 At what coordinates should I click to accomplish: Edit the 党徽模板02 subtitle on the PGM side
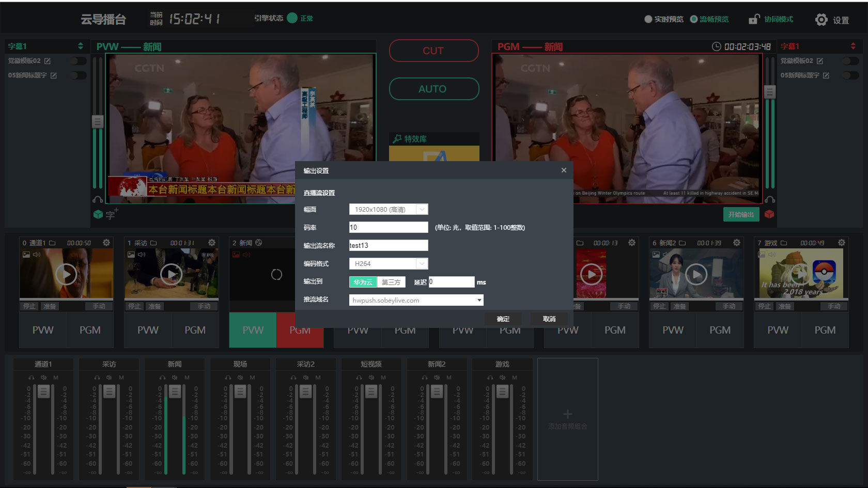coord(820,61)
